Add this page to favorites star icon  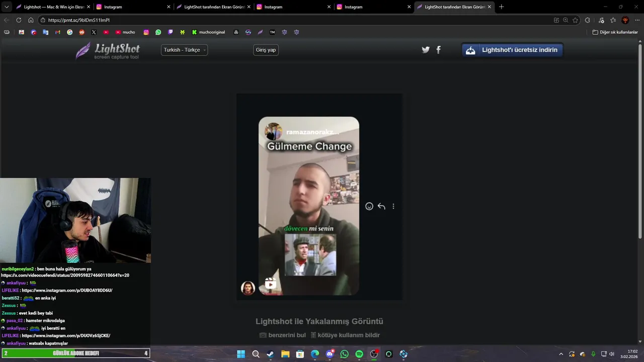pyautogui.click(x=576, y=20)
